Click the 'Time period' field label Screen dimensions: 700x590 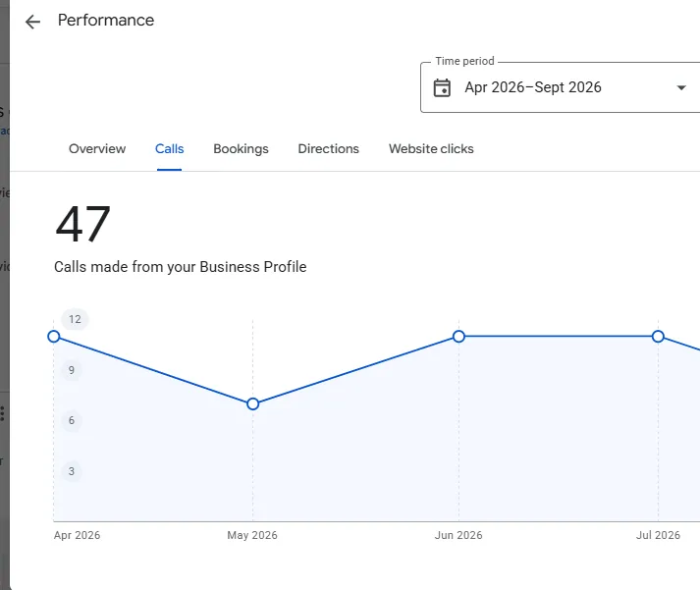tap(464, 61)
